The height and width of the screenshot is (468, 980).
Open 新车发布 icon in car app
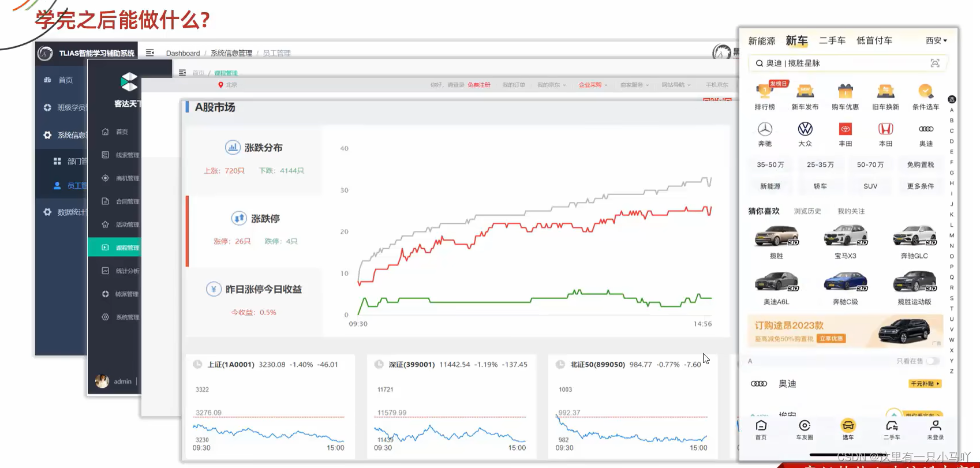[805, 91]
